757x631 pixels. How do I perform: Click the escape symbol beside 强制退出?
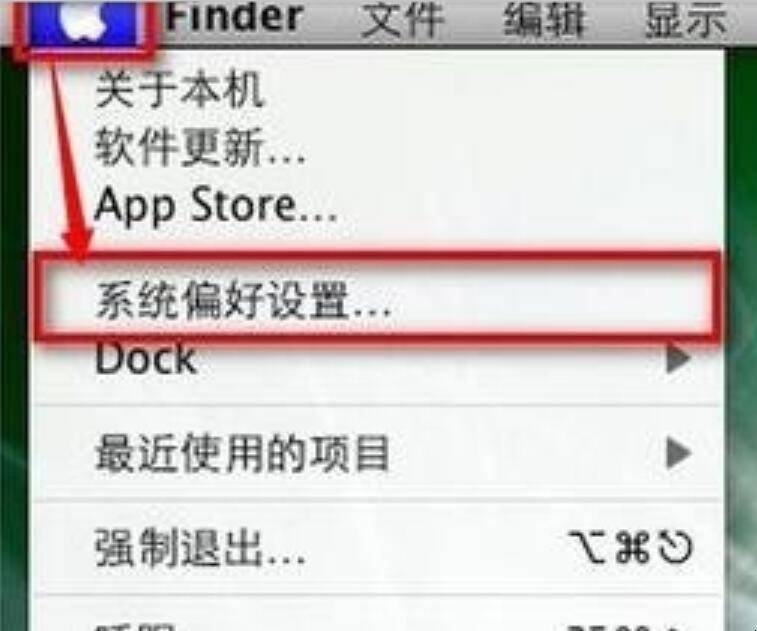[x=676, y=547]
